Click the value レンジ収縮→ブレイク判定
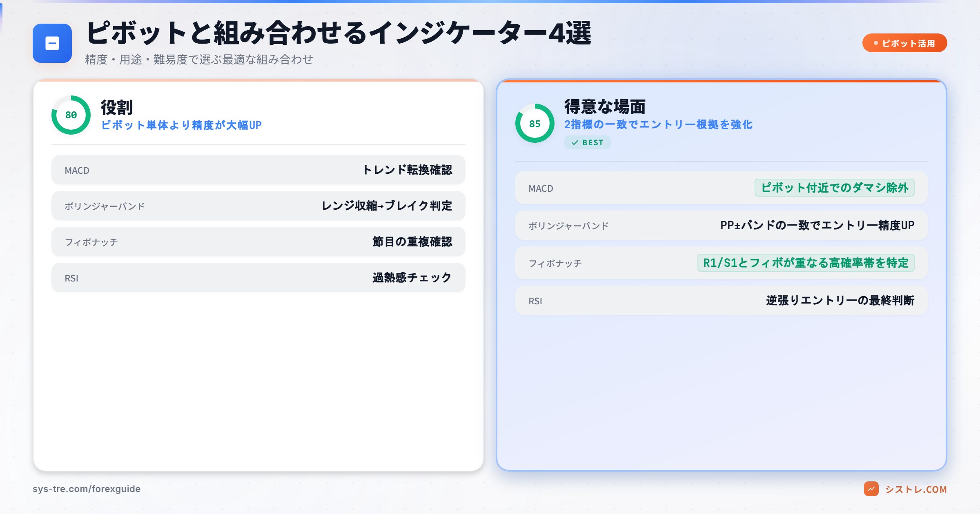The height and width of the screenshot is (514, 980). (x=387, y=206)
